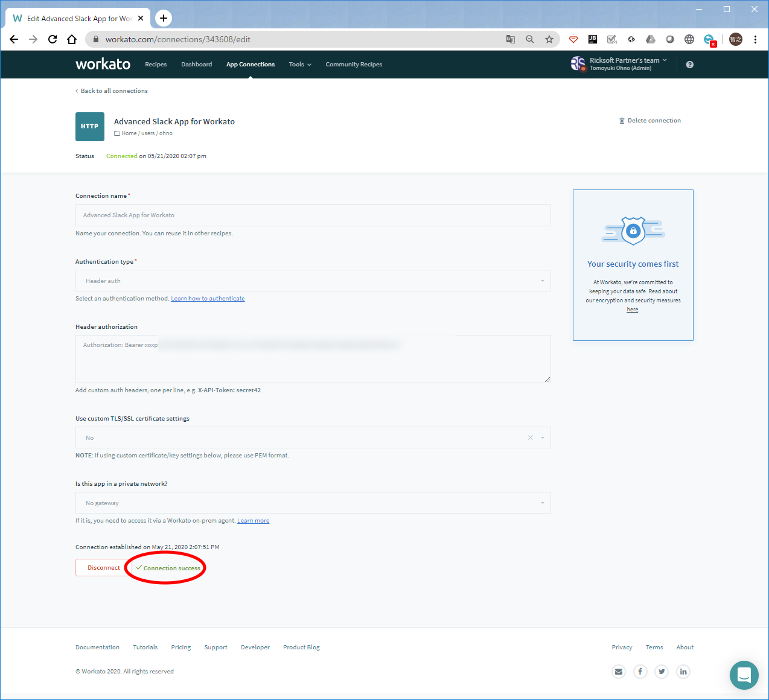Click the lock icon in address bar
The width and height of the screenshot is (769, 700).
point(95,39)
